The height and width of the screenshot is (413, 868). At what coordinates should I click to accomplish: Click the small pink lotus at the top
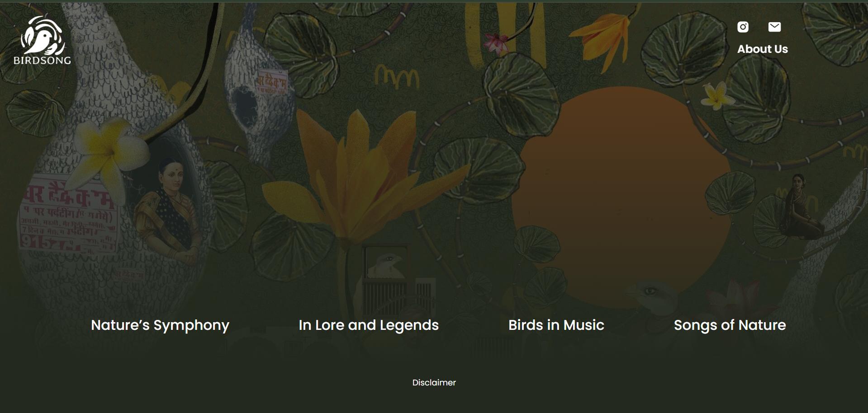(x=496, y=43)
